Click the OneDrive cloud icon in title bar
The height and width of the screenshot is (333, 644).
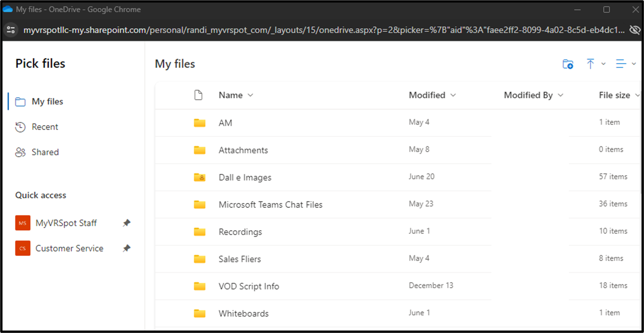(8, 9)
